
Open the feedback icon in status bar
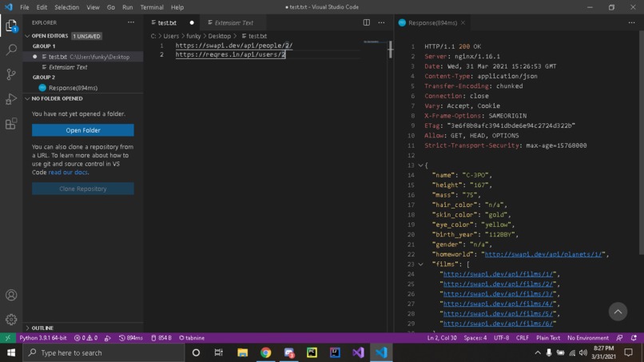[x=619, y=338]
